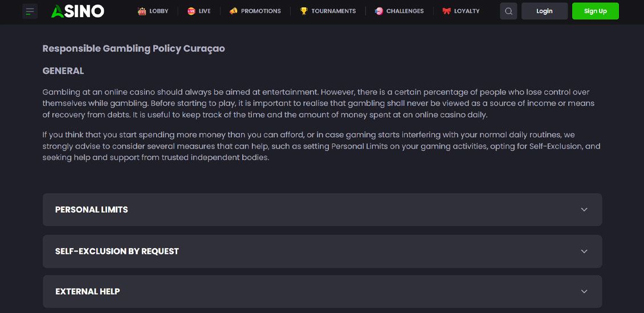The height and width of the screenshot is (313, 644).
Task: Open the Tournaments page
Action: pyautogui.click(x=333, y=11)
